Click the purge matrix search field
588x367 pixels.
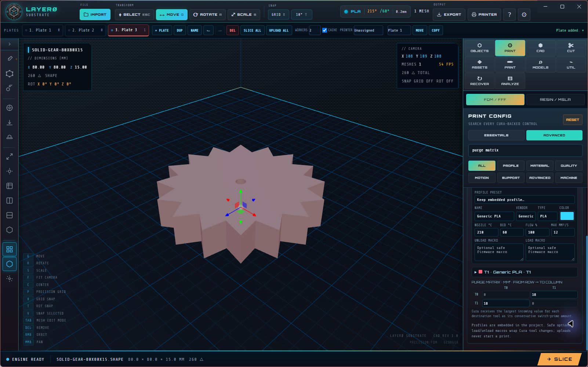525,150
